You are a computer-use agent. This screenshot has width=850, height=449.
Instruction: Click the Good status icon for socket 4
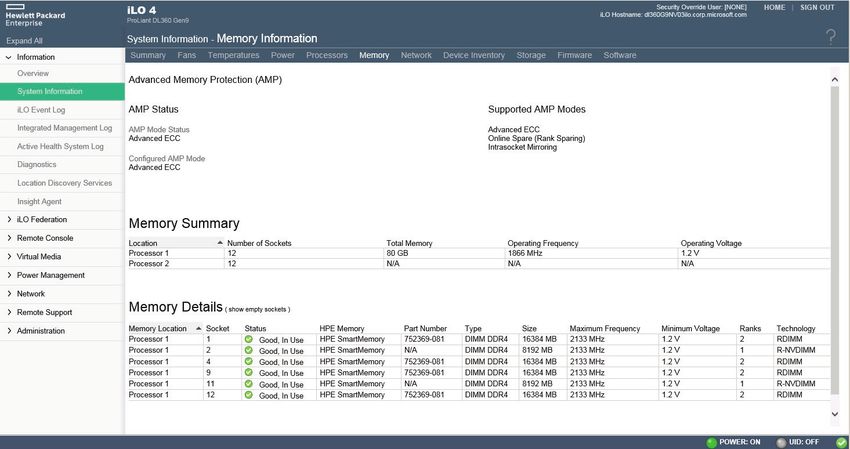[249, 361]
